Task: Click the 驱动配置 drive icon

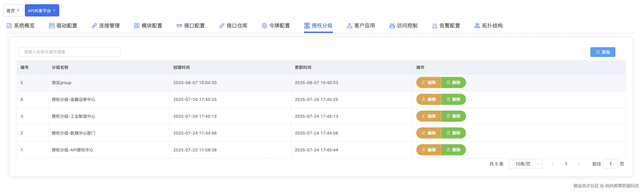Action: point(52,26)
